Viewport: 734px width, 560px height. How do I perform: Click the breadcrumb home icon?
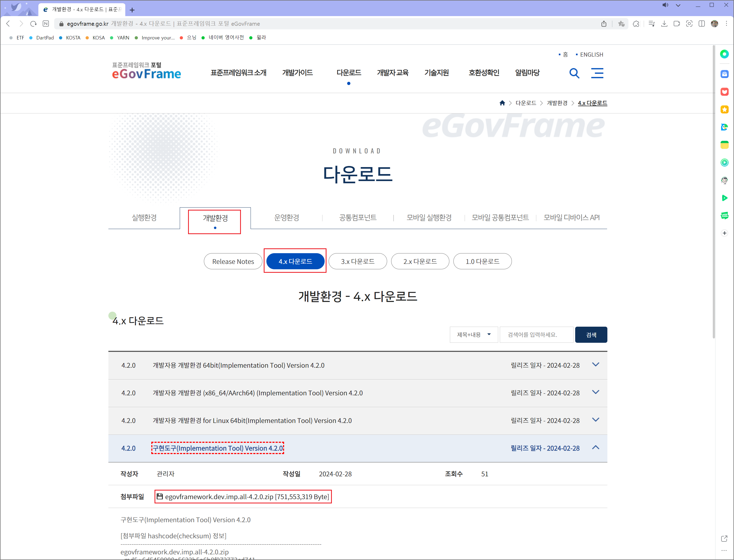click(x=502, y=103)
